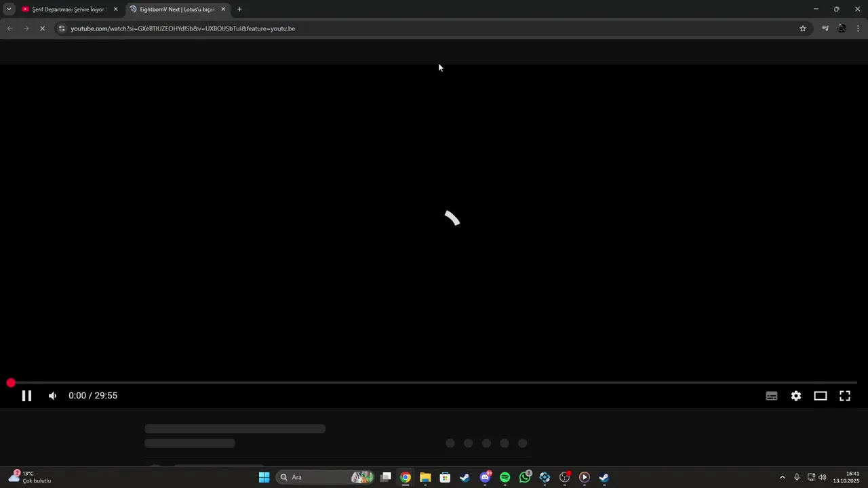Expand the tab search dropdown
Viewport: 868px width, 488px height.
(9, 9)
